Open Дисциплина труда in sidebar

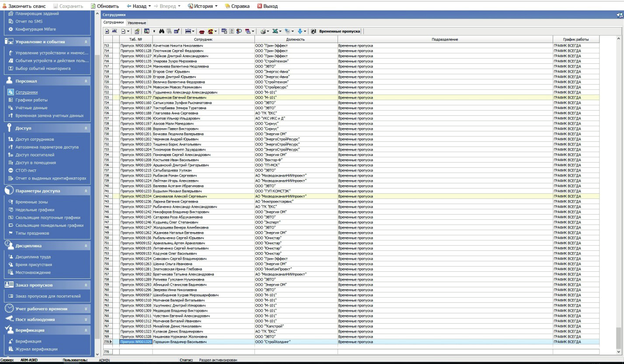33,257
